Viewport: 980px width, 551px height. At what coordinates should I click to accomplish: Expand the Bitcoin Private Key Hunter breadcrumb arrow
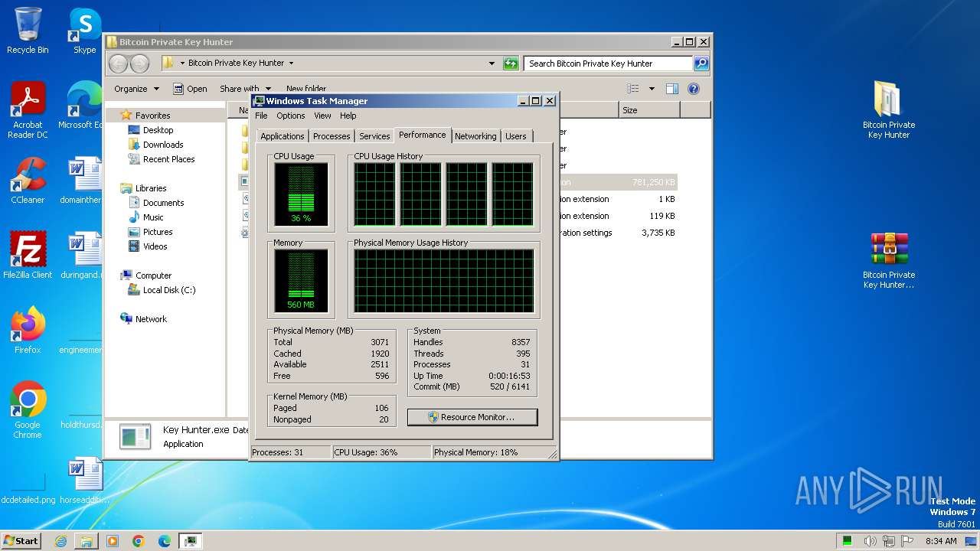pyautogui.click(x=291, y=64)
